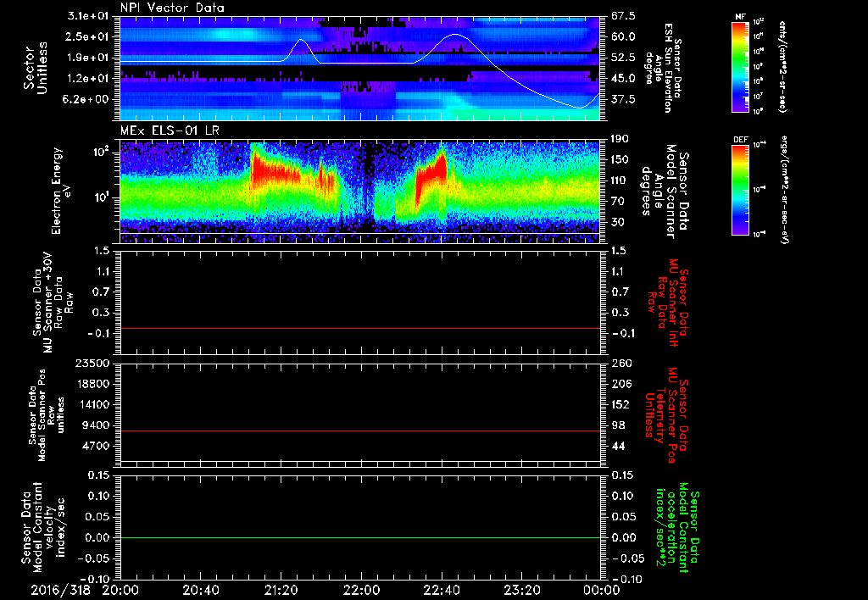Screen dimensions: 868x600
Task: Click the 'ESH Sun Elevation Angle degree' axis title
Action: tap(665, 68)
